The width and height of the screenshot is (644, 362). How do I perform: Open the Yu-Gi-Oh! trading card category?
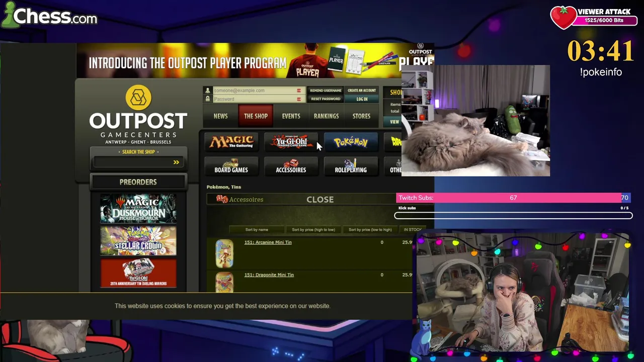point(291,142)
